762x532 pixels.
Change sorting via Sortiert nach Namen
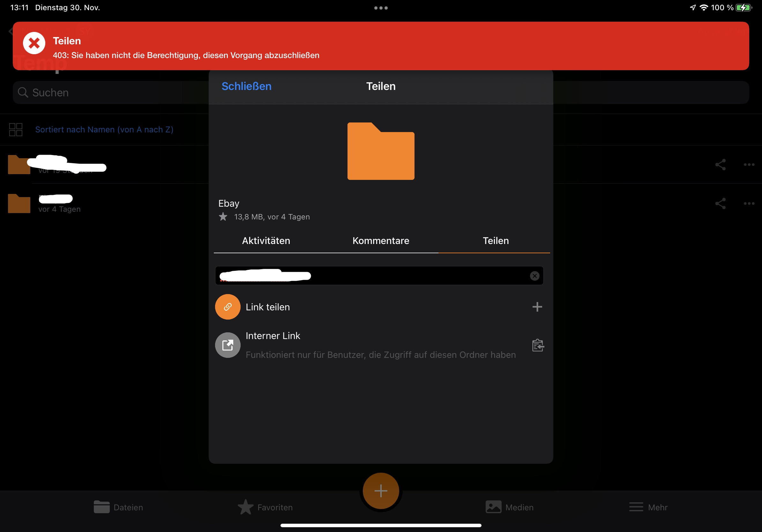(104, 129)
